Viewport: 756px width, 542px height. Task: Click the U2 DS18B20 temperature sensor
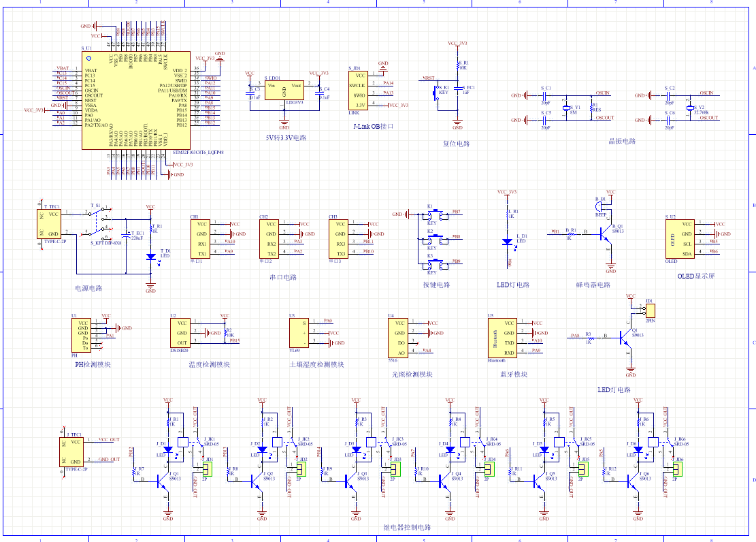pyautogui.click(x=182, y=334)
